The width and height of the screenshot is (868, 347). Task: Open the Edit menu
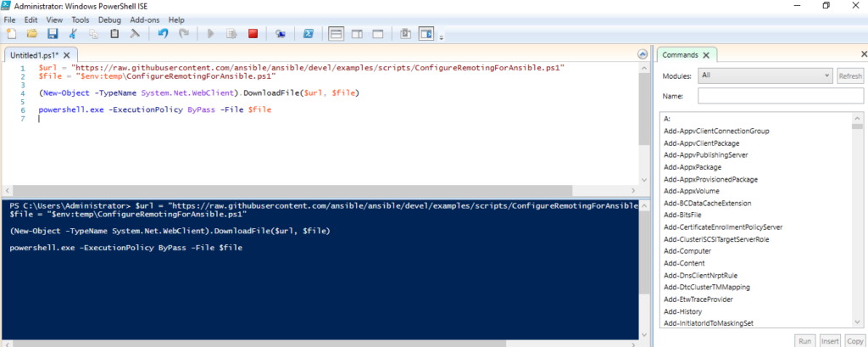coord(31,20)
